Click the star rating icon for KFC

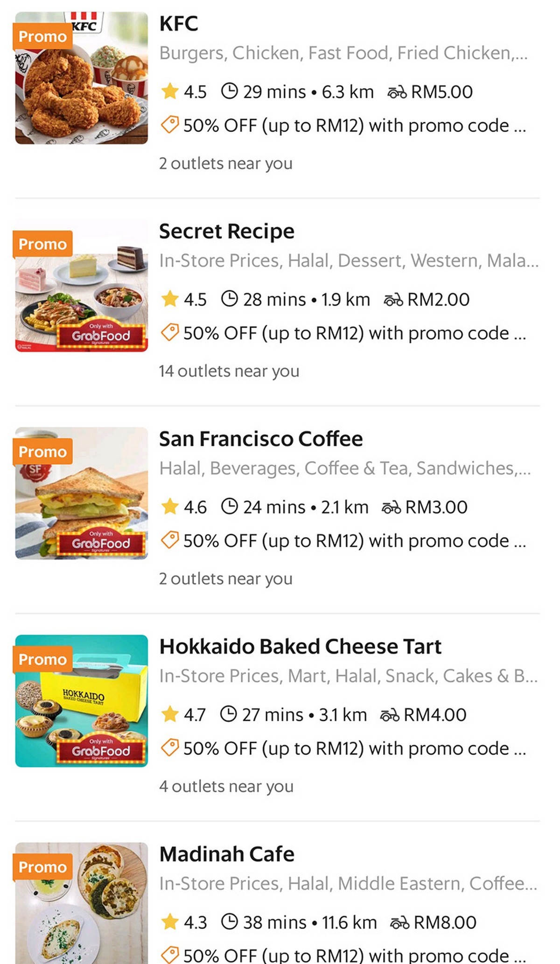[x=170, y=91]
